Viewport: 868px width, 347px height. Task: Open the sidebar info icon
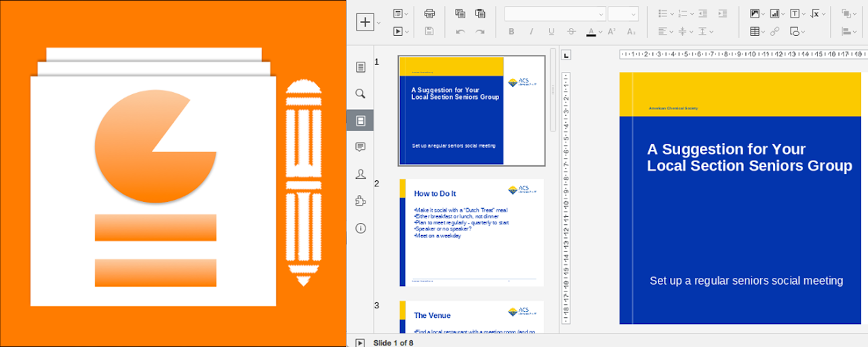tap(361, 228)
